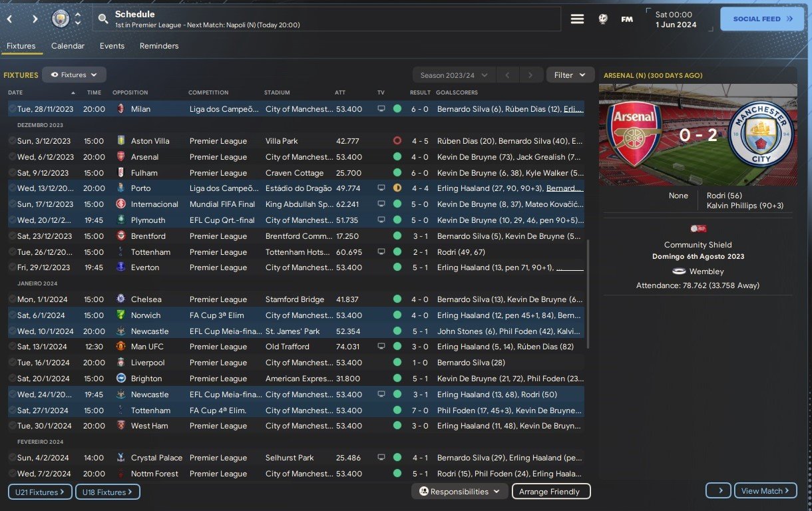Open the Season 2023/24 dropdown

(x=454, y=75)
